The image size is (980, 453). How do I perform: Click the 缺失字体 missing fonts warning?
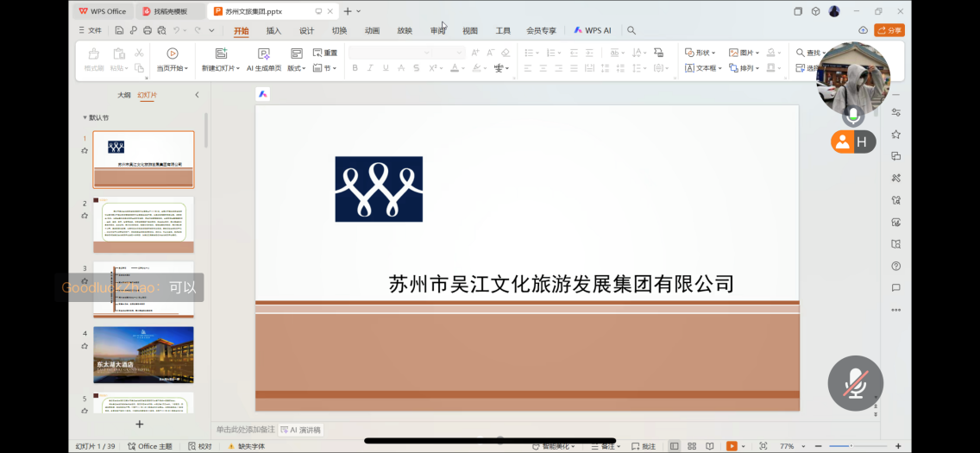(x=246, y=446)
